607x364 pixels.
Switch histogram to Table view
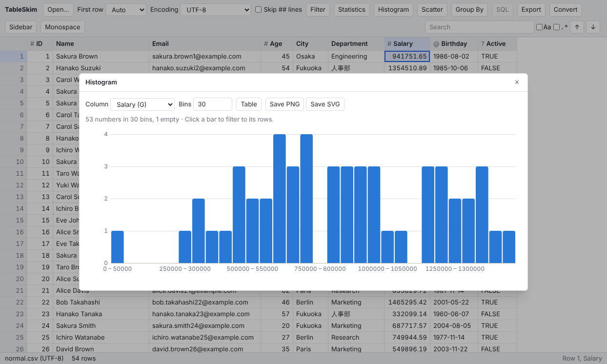249,104
